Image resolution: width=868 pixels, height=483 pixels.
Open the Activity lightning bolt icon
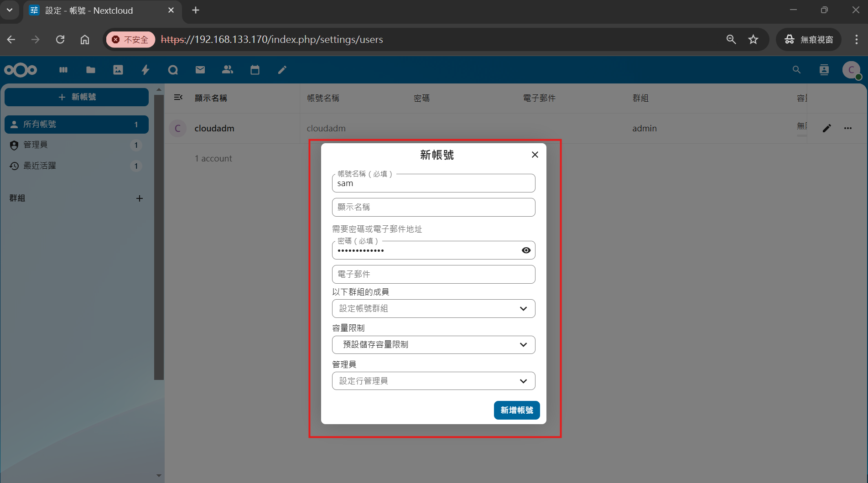click(146, 70)
